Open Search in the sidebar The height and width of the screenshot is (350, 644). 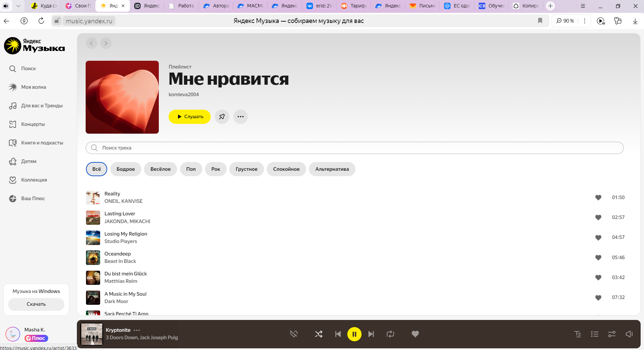[x=23, y=69]
